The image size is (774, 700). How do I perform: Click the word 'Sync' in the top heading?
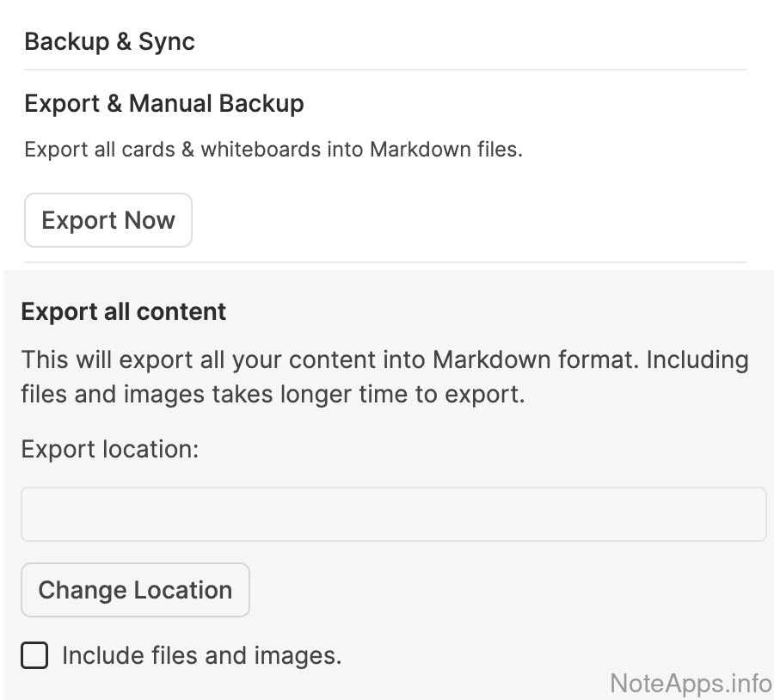pyautogui.click(x=166, y=41)
